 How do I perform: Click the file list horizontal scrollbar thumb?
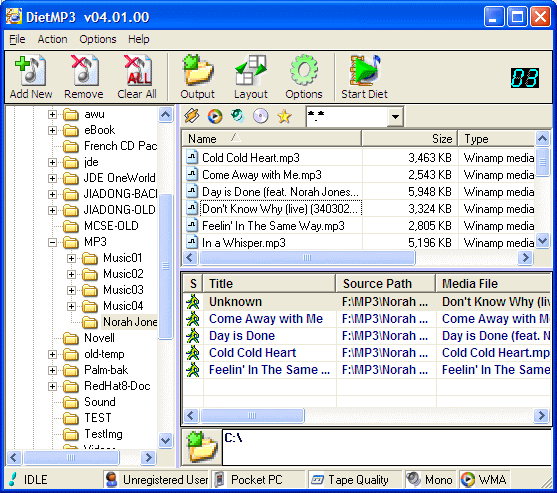307,258
